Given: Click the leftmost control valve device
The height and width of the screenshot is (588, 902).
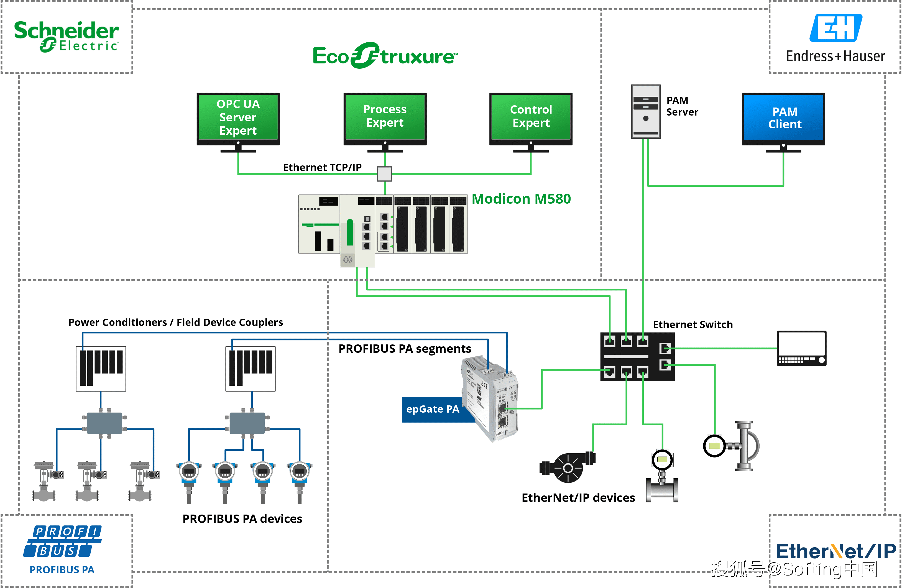Looking at the screenshot, I should point(48,481).
